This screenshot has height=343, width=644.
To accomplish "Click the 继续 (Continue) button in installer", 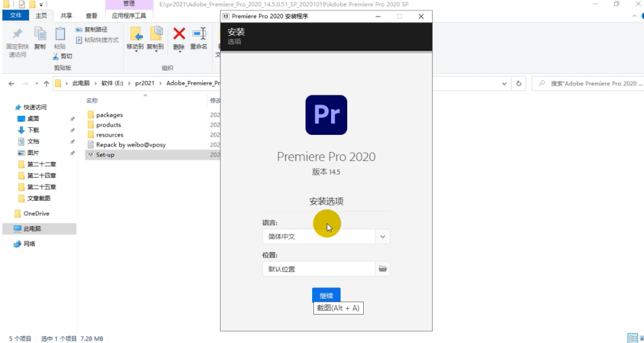I will 326,295.
